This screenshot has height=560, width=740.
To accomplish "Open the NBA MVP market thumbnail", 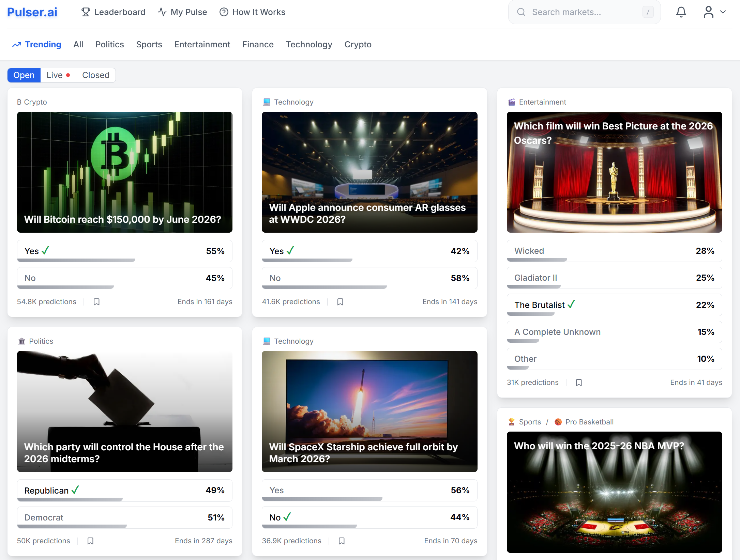I will click(x=614, y=492).
